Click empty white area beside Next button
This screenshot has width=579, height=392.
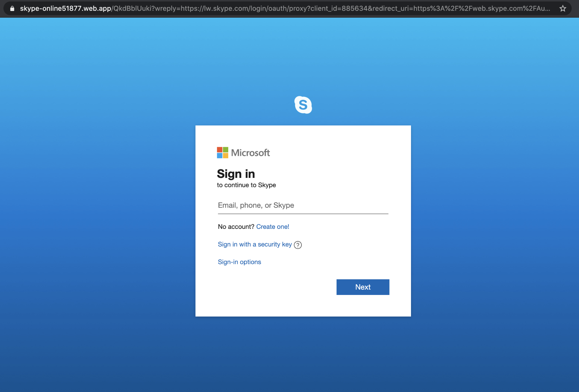pos(275,287)
